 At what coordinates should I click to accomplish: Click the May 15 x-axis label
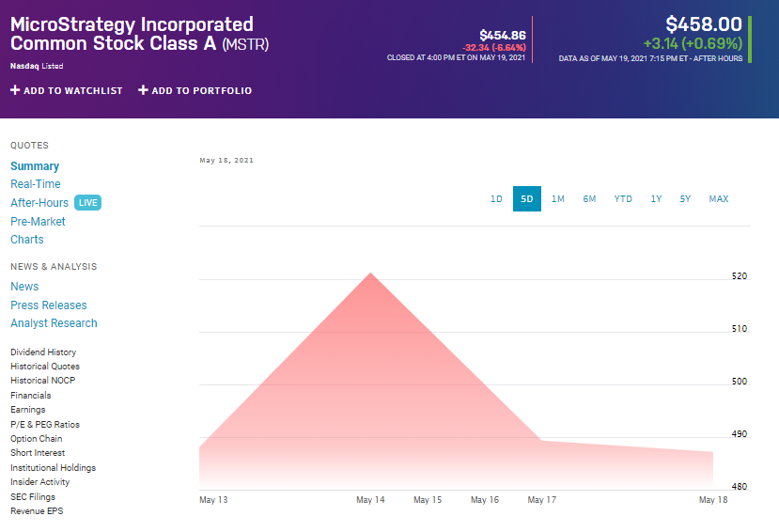click(x=428, y=500)
